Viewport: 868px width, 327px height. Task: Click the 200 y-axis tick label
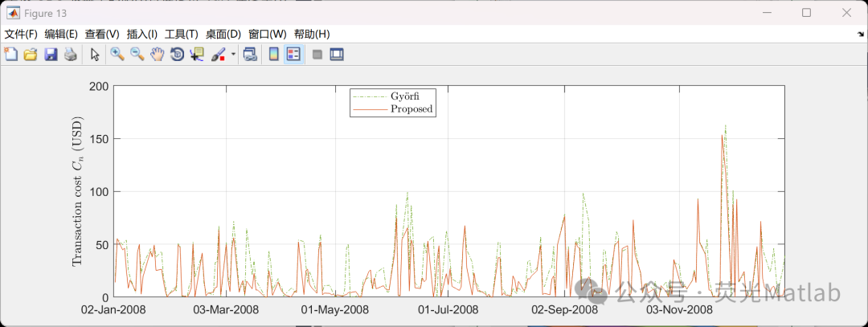[x=97, y=86]
